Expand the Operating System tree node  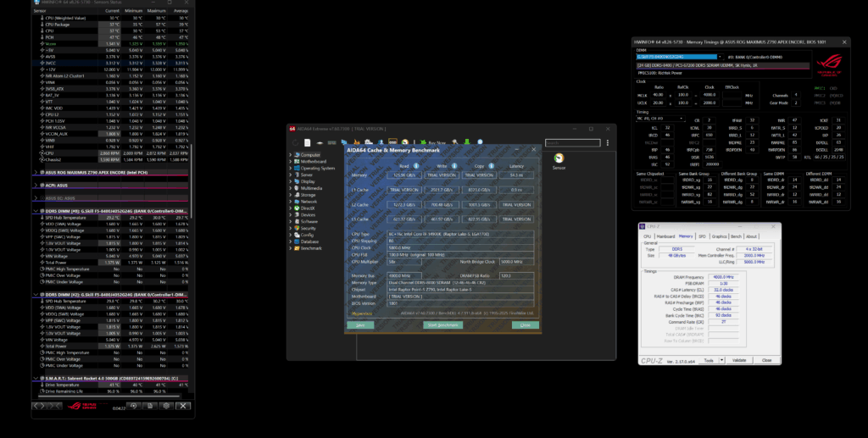click(291, 168)
